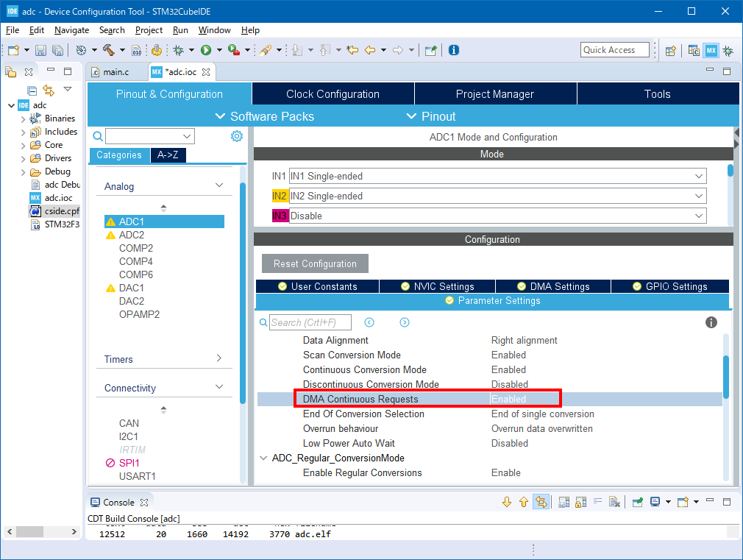The width and height of the screenshot is (743, 560).
Task: Collapse the ADC_Regular_ConversionMode section
Action: (263, 458)
